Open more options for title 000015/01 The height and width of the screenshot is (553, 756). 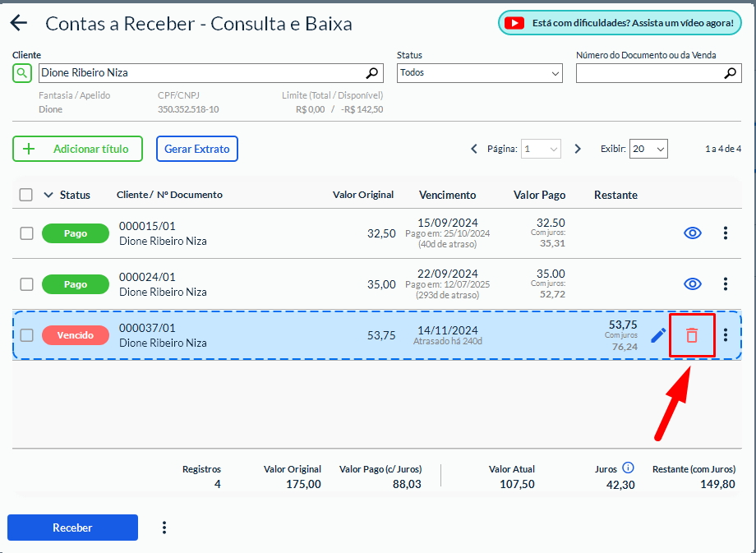(x=725, y=233)
